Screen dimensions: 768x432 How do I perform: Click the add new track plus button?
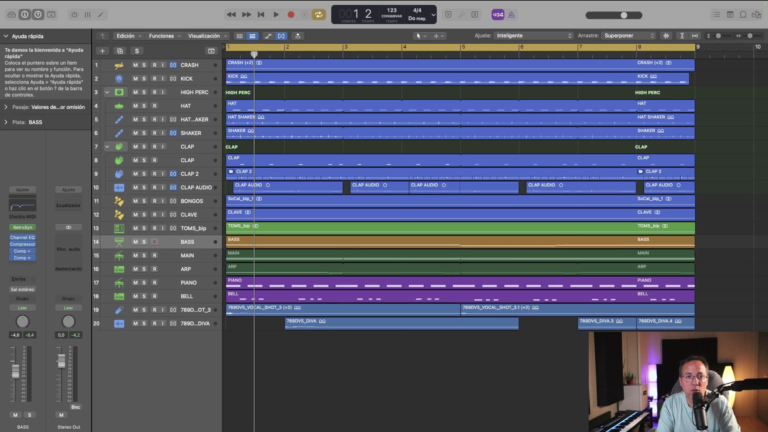point(102,51)
